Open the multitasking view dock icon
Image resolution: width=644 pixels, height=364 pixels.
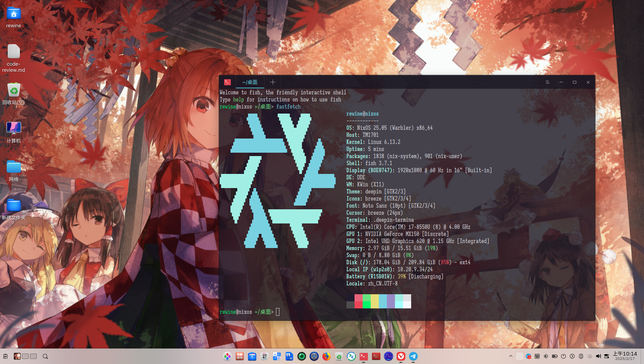(240, 356)
